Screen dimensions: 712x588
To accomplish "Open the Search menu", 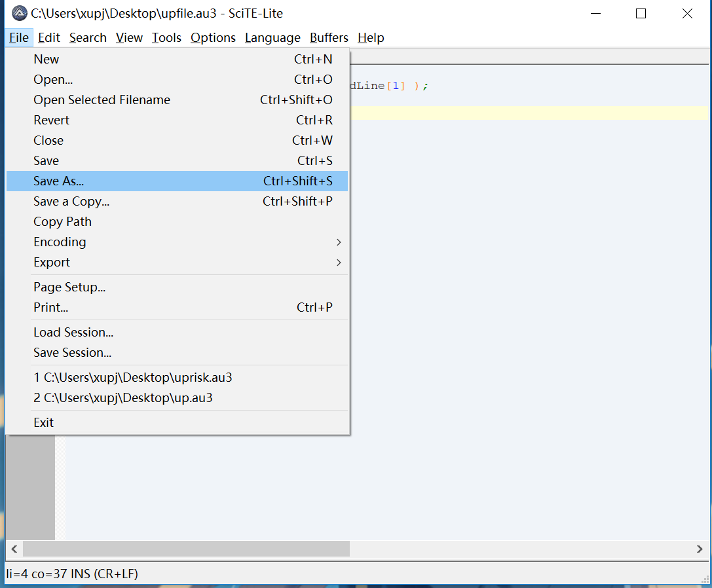I will click(88, 38).
